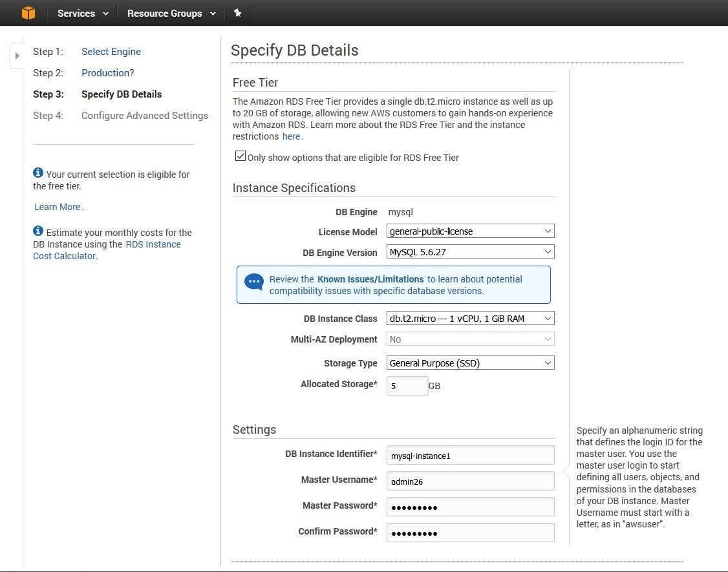Screen dimensions: 728x572
Task: Click the DB Instance Identifier field
Action: coord(470,456)
